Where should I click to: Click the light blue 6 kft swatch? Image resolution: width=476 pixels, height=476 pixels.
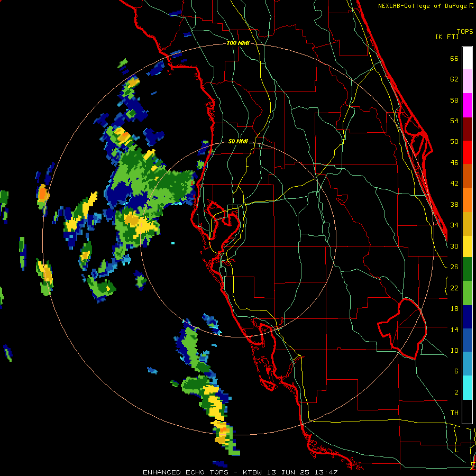467,364
